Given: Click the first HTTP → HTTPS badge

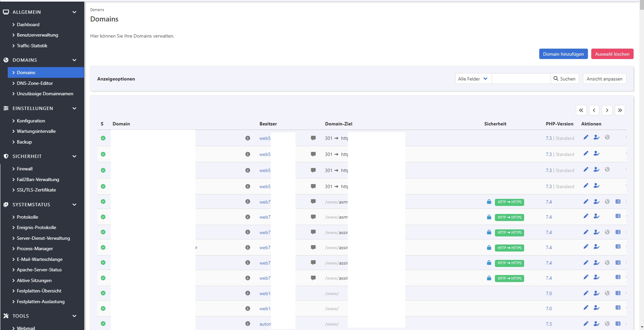Looking at the screenshot, I should 509,202.
